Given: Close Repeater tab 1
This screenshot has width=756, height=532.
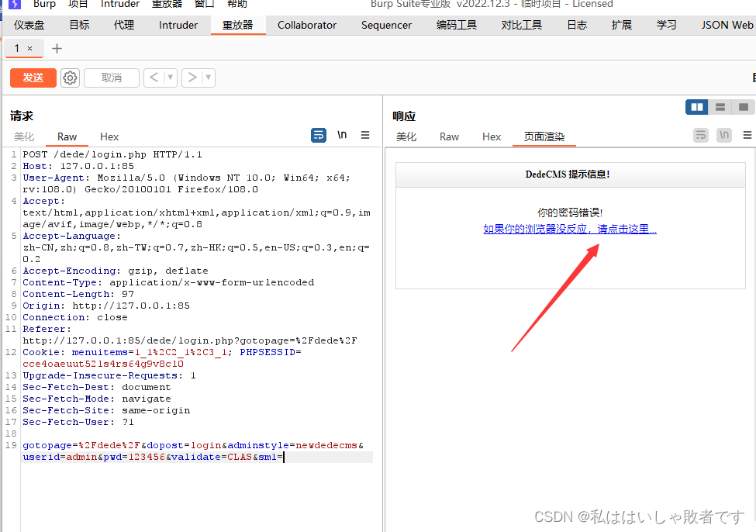Looking at the screenshot, I should coord(30,48).
